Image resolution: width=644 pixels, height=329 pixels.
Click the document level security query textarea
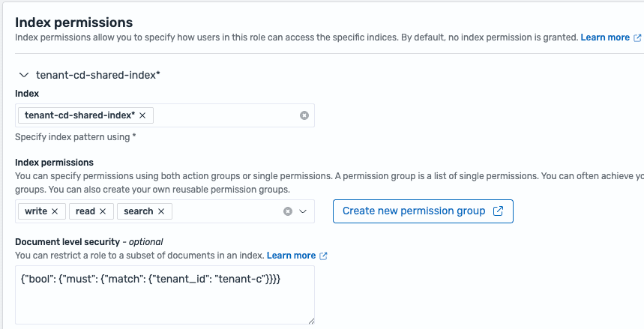pyautogui.click(x=164, y=300)
